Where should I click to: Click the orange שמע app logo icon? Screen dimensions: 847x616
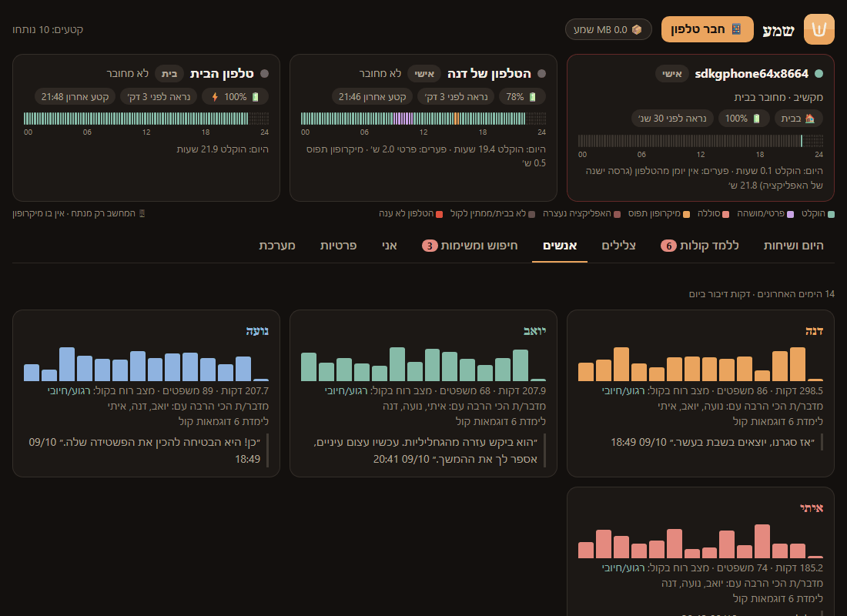point(819,29)
